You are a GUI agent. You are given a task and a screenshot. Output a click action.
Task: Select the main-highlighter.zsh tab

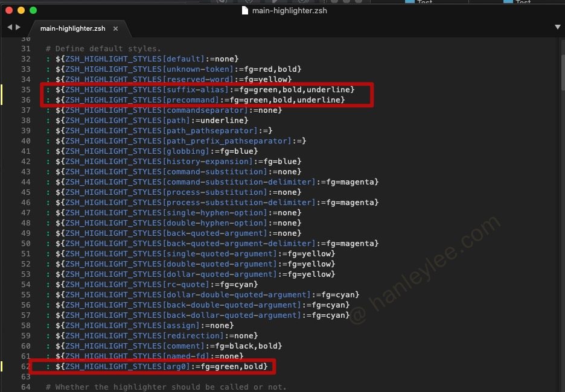tap(72, 29)
